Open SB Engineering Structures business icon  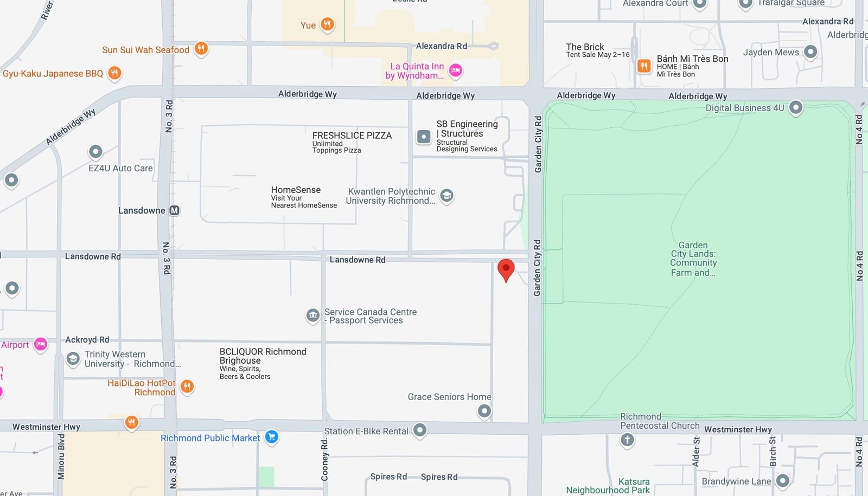424,137
